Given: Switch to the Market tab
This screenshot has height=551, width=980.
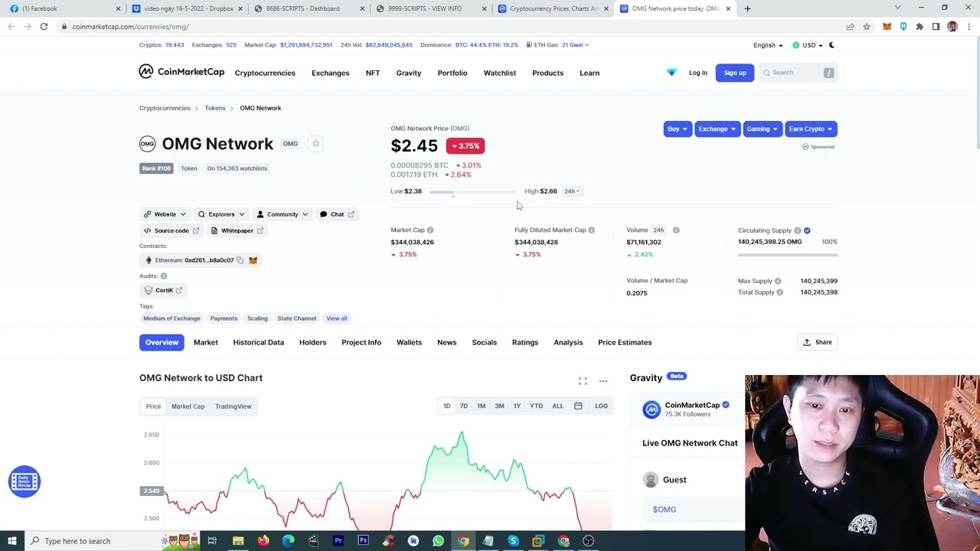Looking at the screenshot, I should coord(205,342).
